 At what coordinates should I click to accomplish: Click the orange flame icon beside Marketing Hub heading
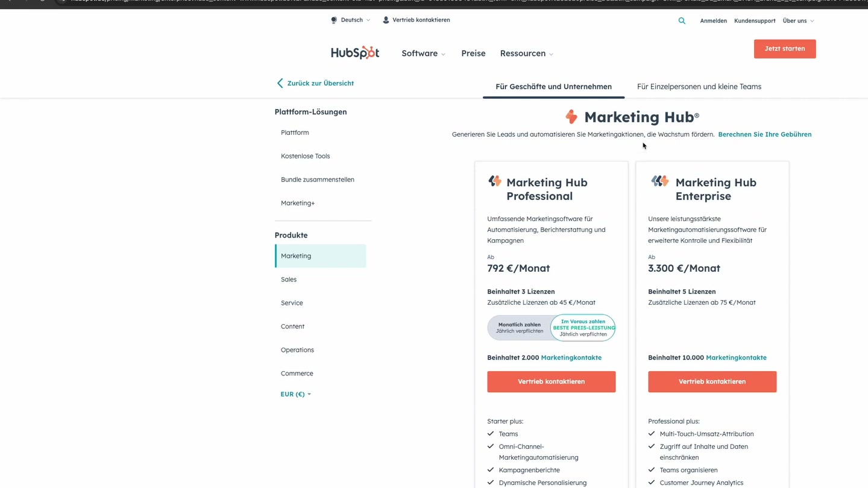coord(571,116)
